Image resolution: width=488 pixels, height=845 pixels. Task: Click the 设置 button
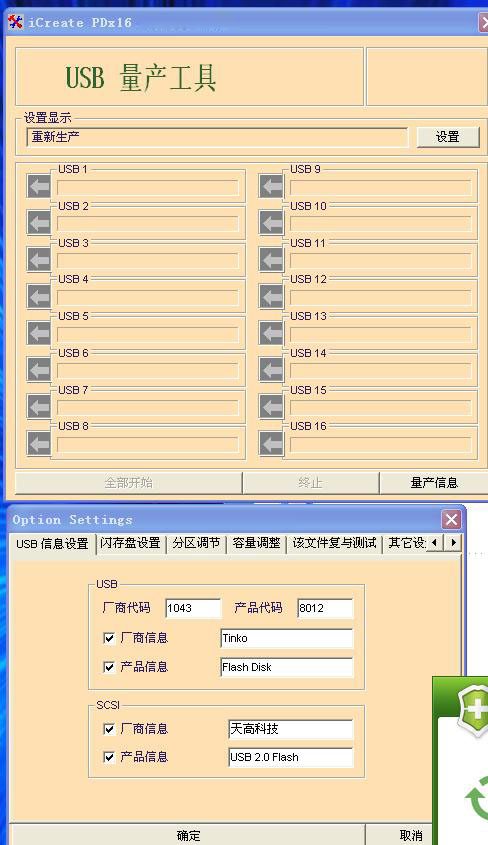point(448,137)
